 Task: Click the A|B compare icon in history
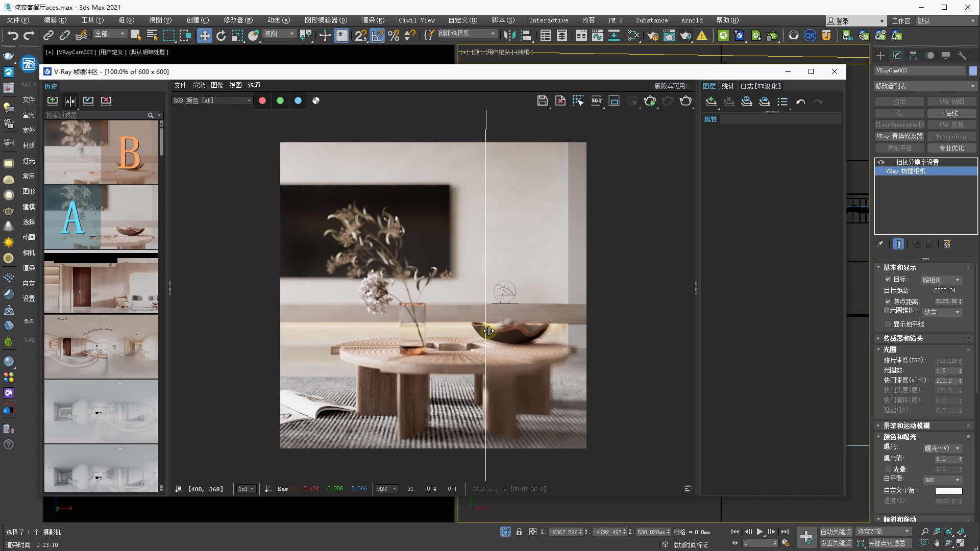(70, 101)
